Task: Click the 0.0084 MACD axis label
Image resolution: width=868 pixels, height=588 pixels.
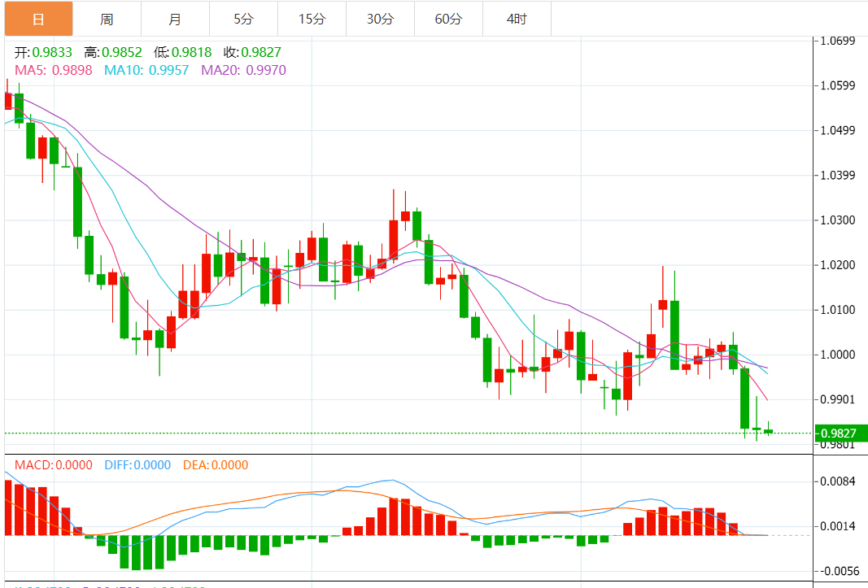Action: [x=838, y=481]
